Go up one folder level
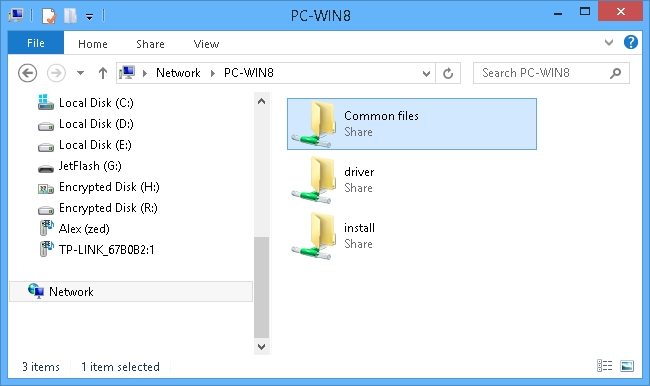 tap(103, 73)
